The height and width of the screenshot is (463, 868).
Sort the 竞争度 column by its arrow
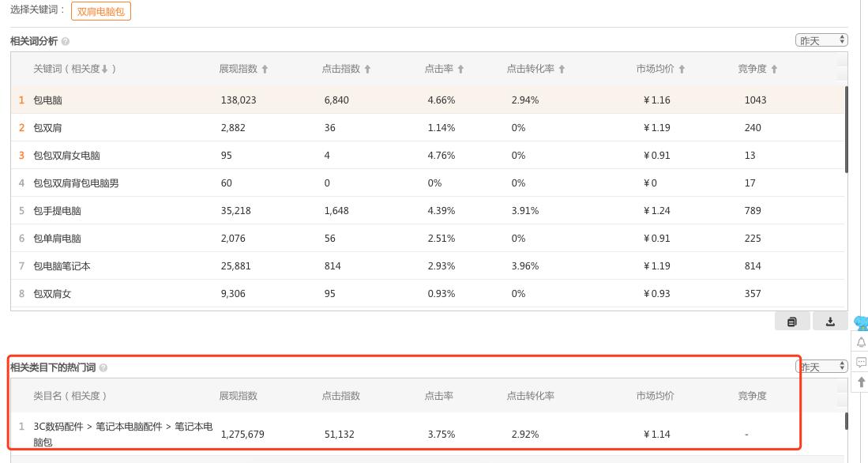pos(774,70)
